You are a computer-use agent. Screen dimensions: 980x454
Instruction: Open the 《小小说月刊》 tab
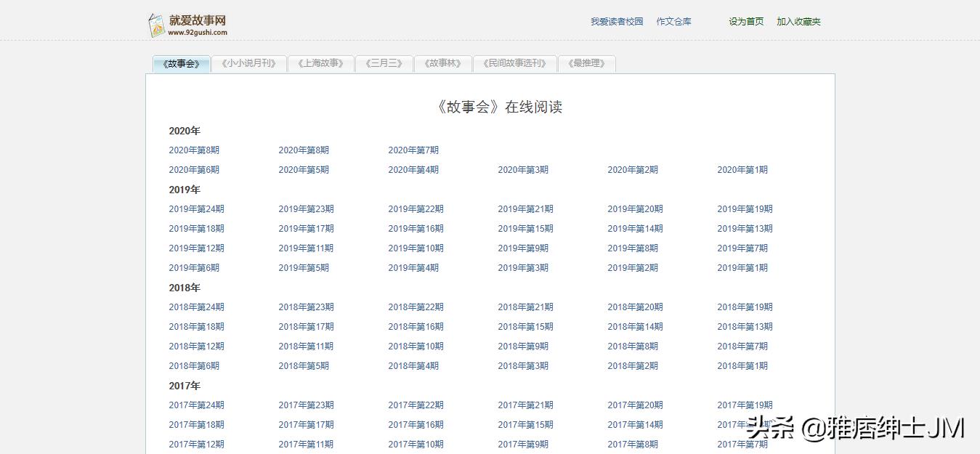pos(249,64)
